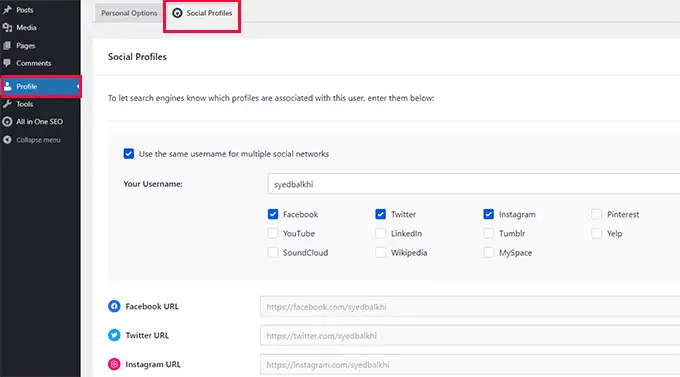Open All in One SEO menu

pyautogui.click(x=40, y=122)
